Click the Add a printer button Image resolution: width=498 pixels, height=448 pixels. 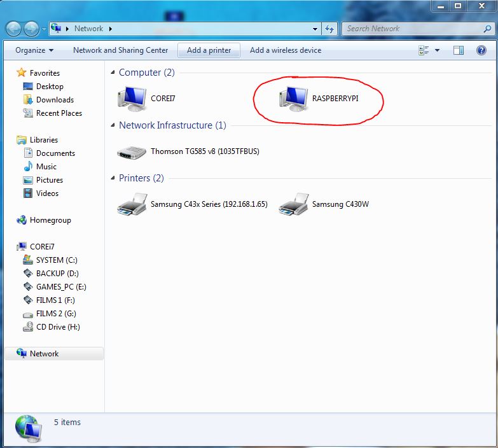pos(209,50)
